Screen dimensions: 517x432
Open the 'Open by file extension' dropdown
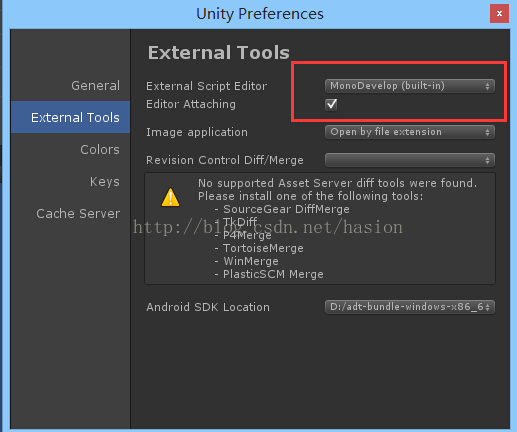410,132
